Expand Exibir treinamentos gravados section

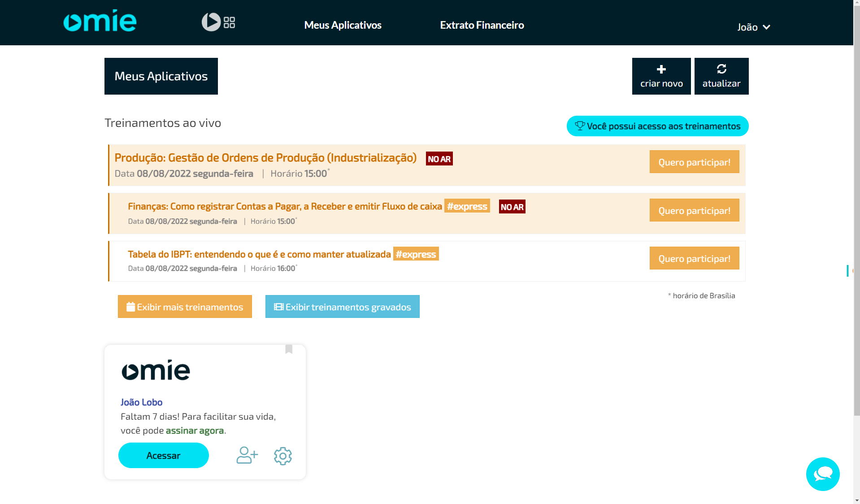pos(342,307)
